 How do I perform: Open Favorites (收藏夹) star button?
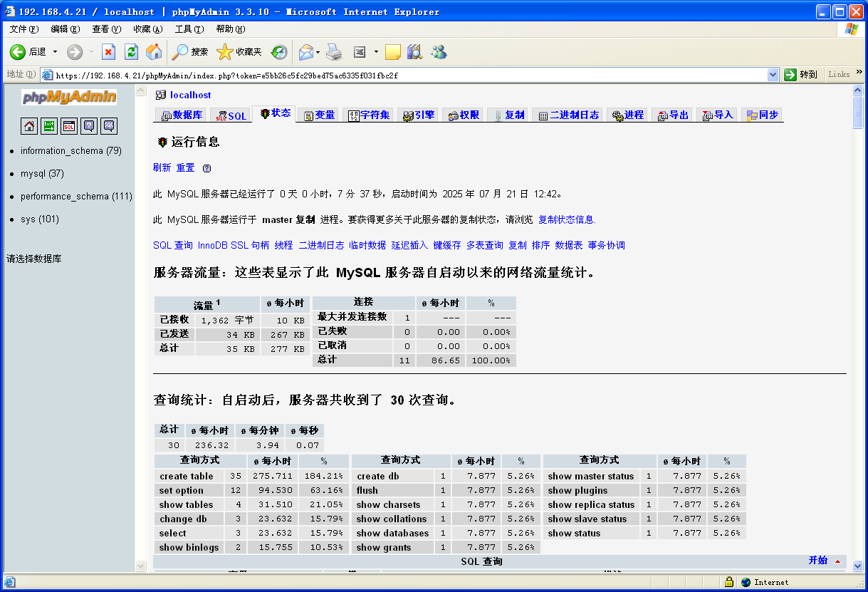[x=239, y=52]
